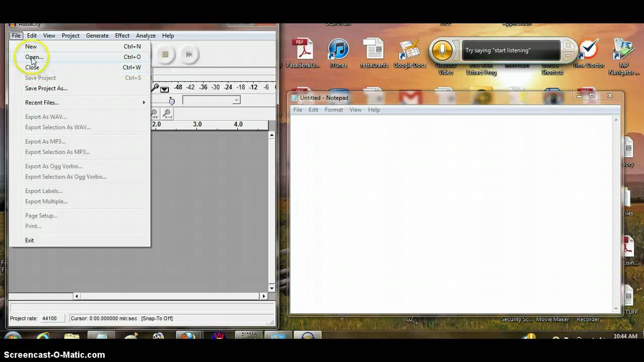
Task: Maximize the Notepad window
Action: click(x=592, y=96)
